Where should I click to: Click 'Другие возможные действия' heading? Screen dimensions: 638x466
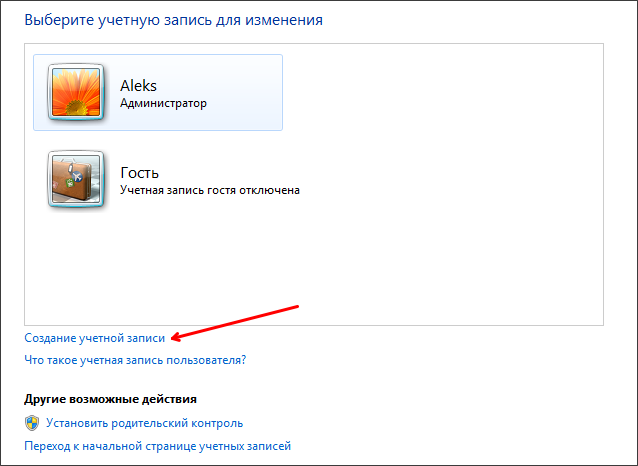click(x=110, y=399)
